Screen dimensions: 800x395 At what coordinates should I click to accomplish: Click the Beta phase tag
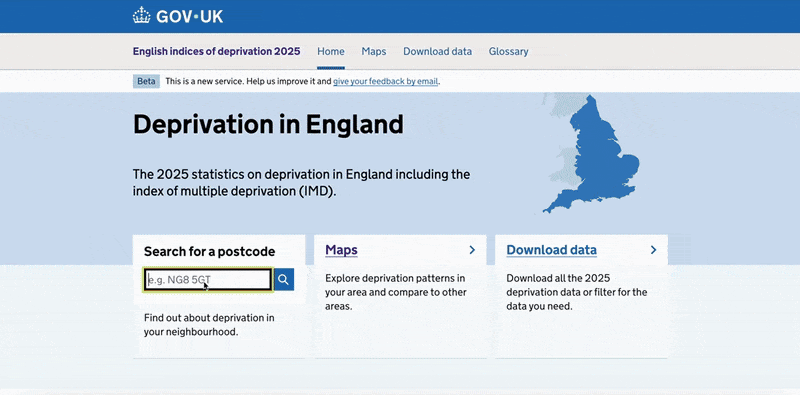click(x=146, y=81)
